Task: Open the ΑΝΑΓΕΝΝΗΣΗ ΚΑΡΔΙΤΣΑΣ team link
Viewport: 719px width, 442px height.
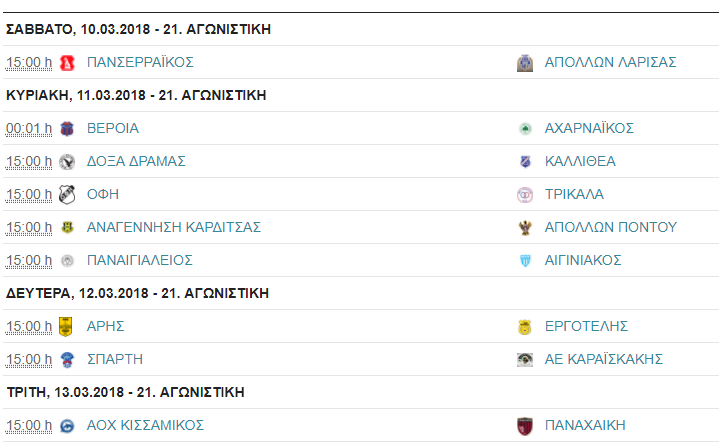Action: tap(174, 227)
